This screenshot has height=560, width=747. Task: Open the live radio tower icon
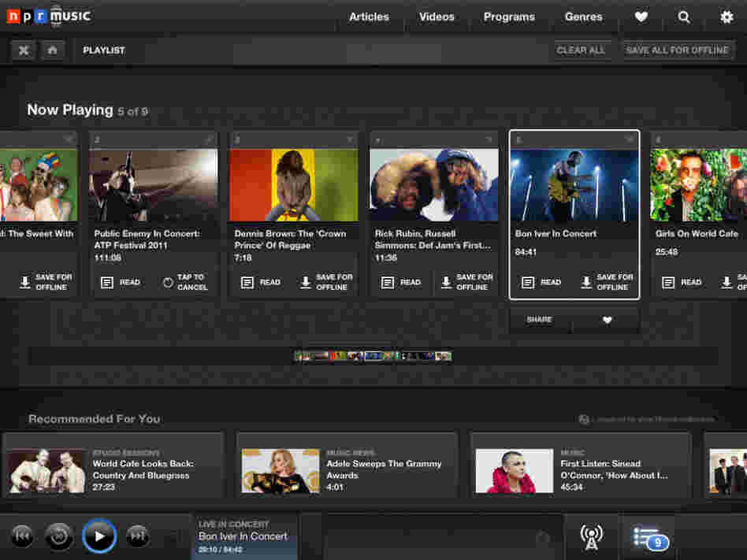pyautogui.click(x=591, y=537)
